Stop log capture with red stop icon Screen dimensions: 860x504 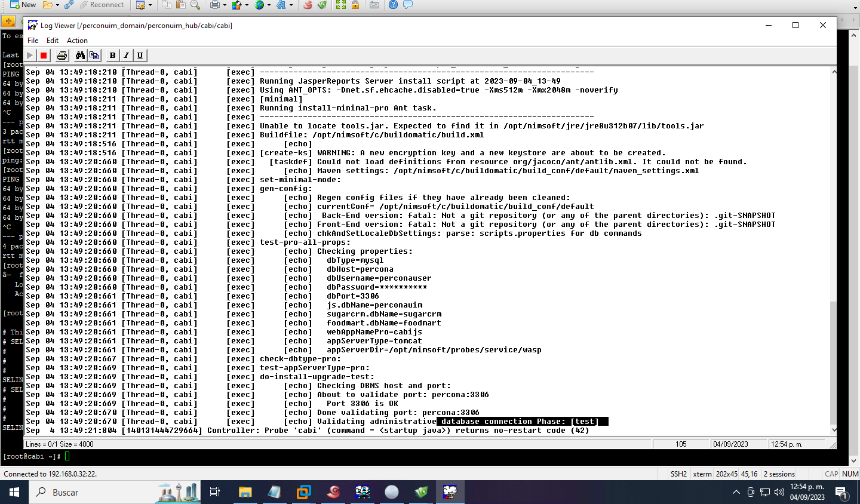click(x=42, y=55)
